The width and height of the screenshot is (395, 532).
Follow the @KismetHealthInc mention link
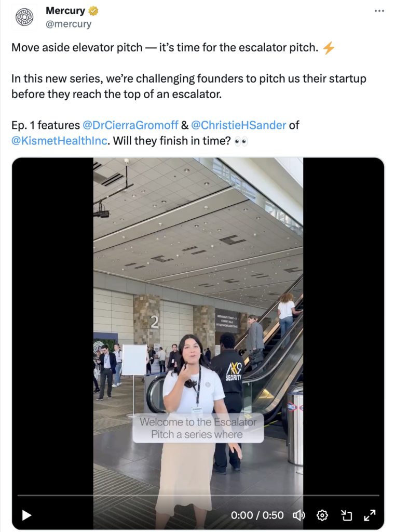pyautogui.click(x=59, y=140)
